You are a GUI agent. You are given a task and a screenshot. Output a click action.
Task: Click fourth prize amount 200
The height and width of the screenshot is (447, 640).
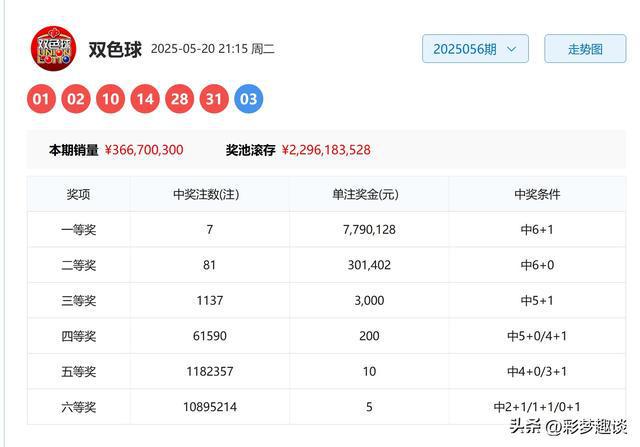coord(369,336)
